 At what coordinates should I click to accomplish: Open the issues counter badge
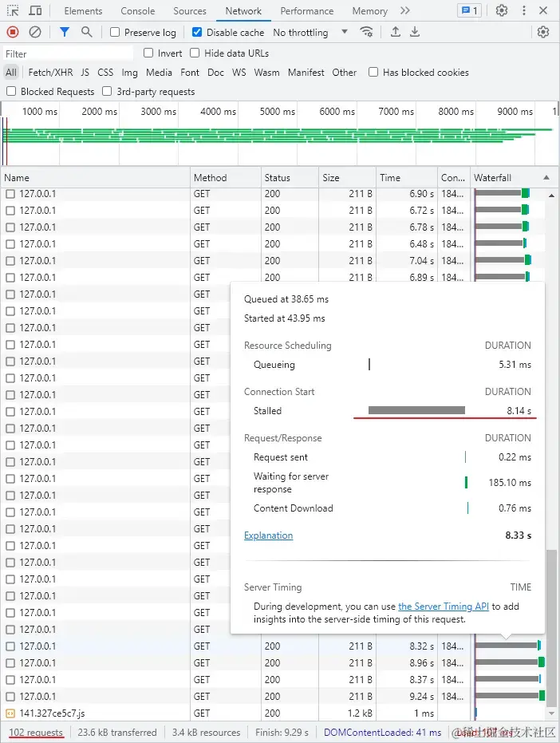click(x=470, y=10)
